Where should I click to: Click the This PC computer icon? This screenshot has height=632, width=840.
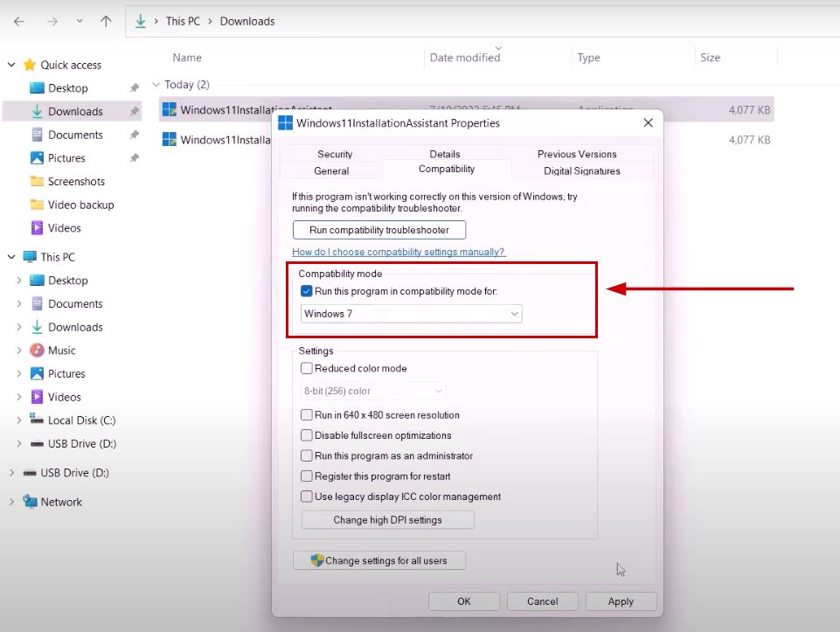[x=30, y=257]
